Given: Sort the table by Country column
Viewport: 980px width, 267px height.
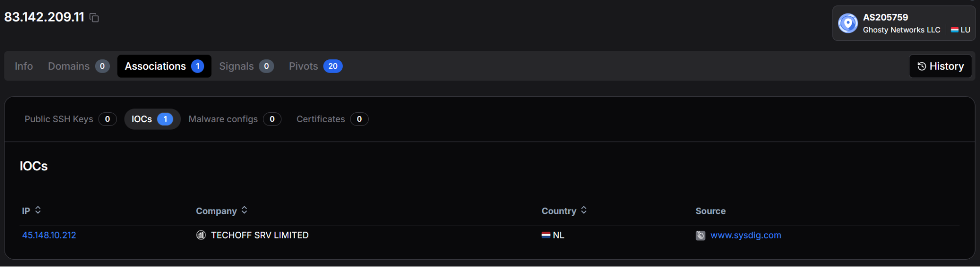Looking at the screenshot, I should pos(583,210).
